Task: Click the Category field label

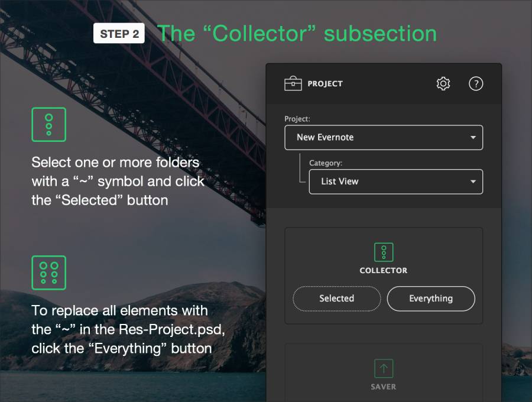Action: click(326, 163)
